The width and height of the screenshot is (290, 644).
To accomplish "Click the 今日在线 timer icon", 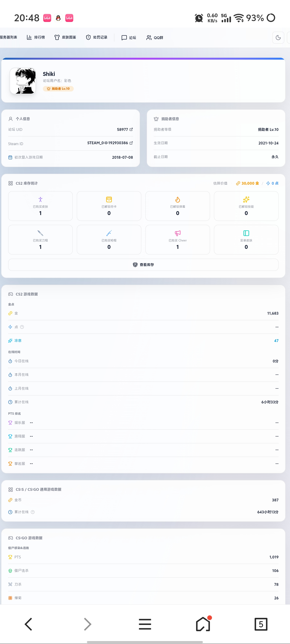I will pyautogui.click(x=10, y=361).
